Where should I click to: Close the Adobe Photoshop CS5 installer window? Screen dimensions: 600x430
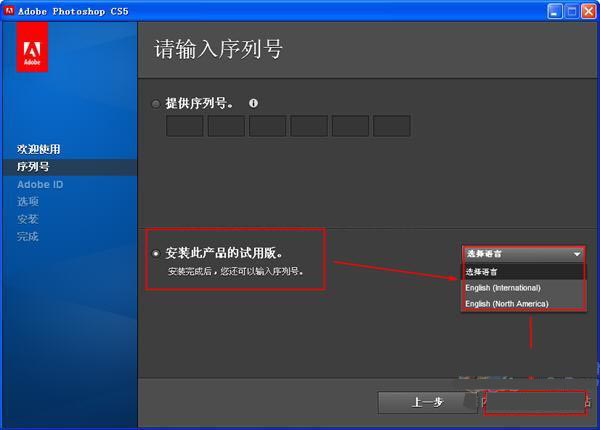tap(589, 11)
